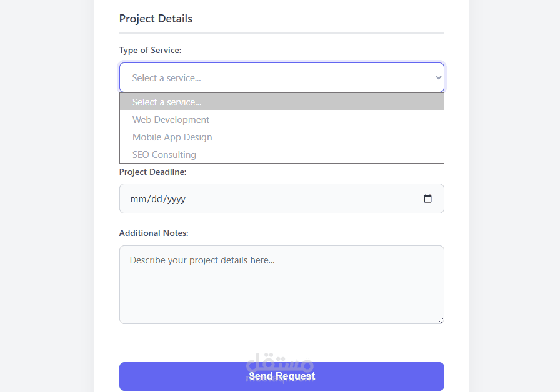Click the resize handle of the notes textarea
This screenshot has width=560, height=392.
(441, 320)
